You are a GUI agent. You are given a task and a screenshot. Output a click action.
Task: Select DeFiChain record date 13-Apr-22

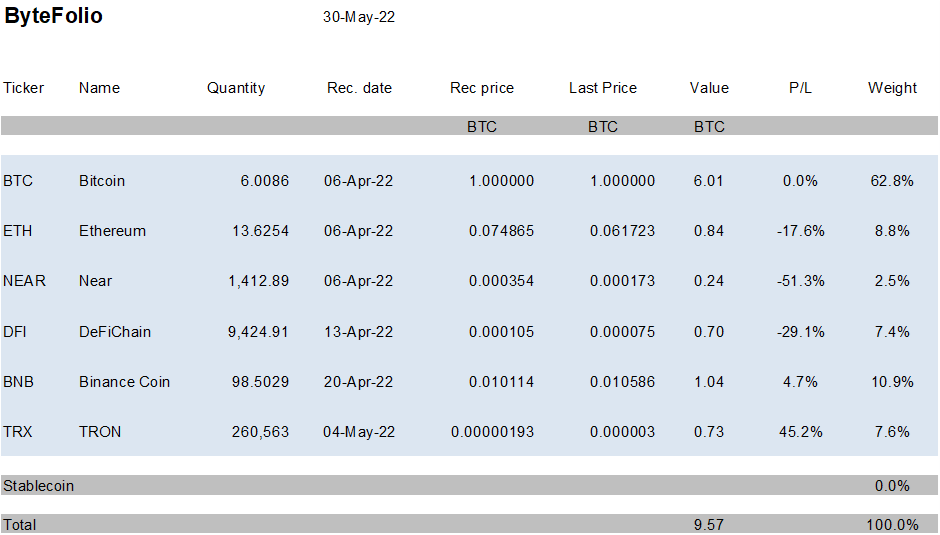coord(359,331)
